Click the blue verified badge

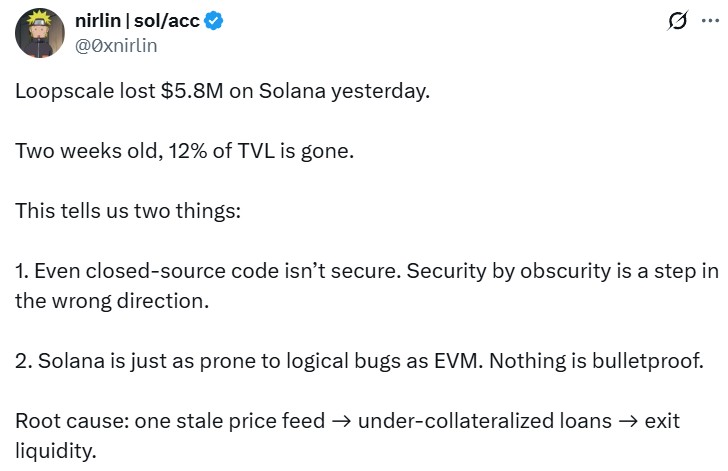coord(214,23)
